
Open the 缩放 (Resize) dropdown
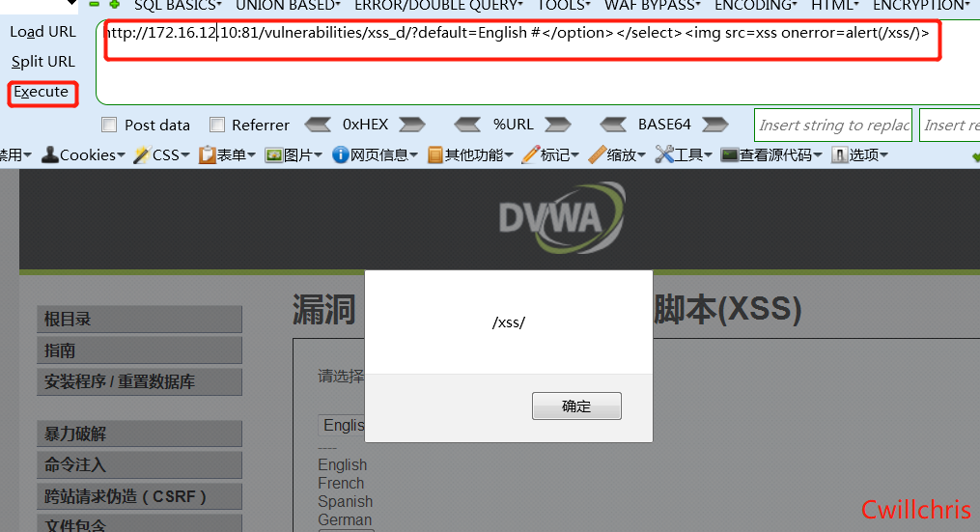coord(617,155)
